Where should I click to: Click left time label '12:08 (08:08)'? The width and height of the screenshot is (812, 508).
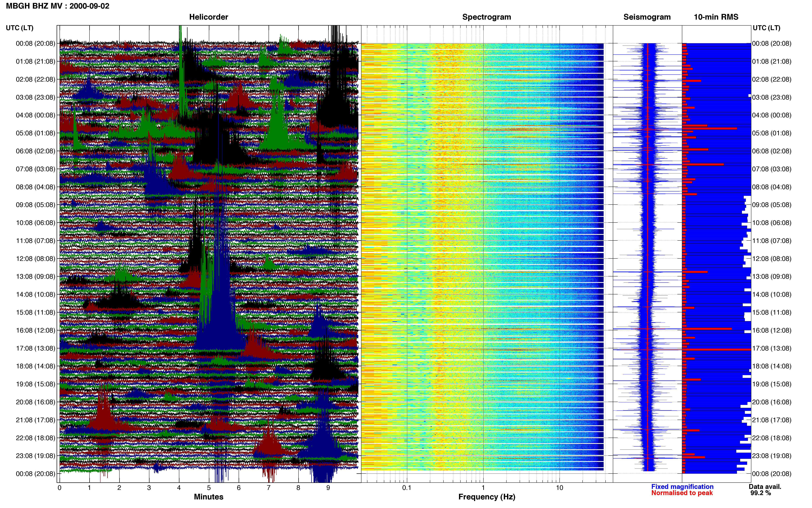(x=35, y=259)
